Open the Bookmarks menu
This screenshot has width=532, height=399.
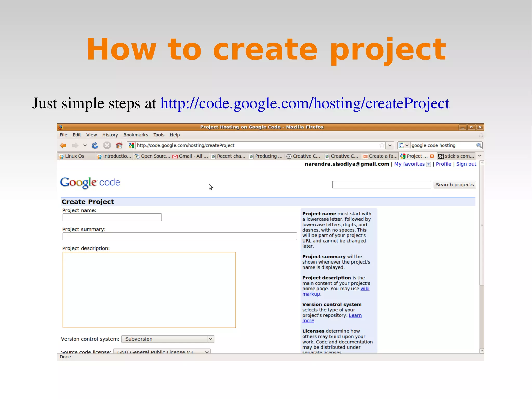[x=136, y=135]
